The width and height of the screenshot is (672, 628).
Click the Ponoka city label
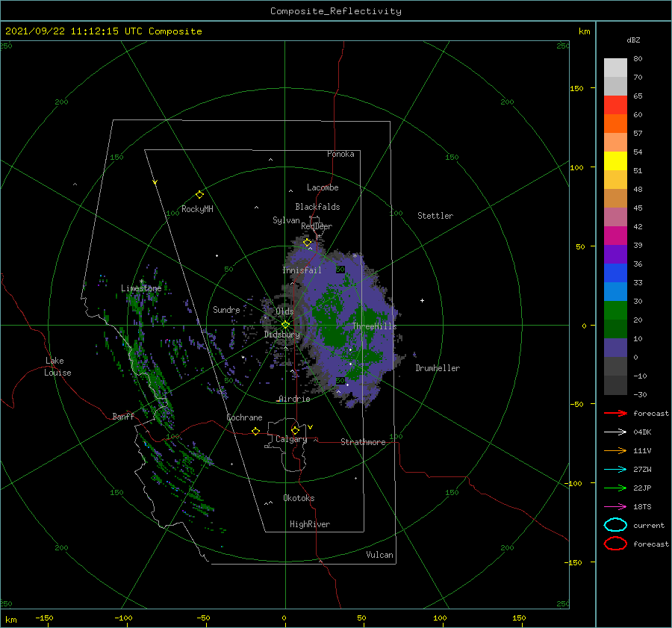pyautogui.click(x=340, y=154)
